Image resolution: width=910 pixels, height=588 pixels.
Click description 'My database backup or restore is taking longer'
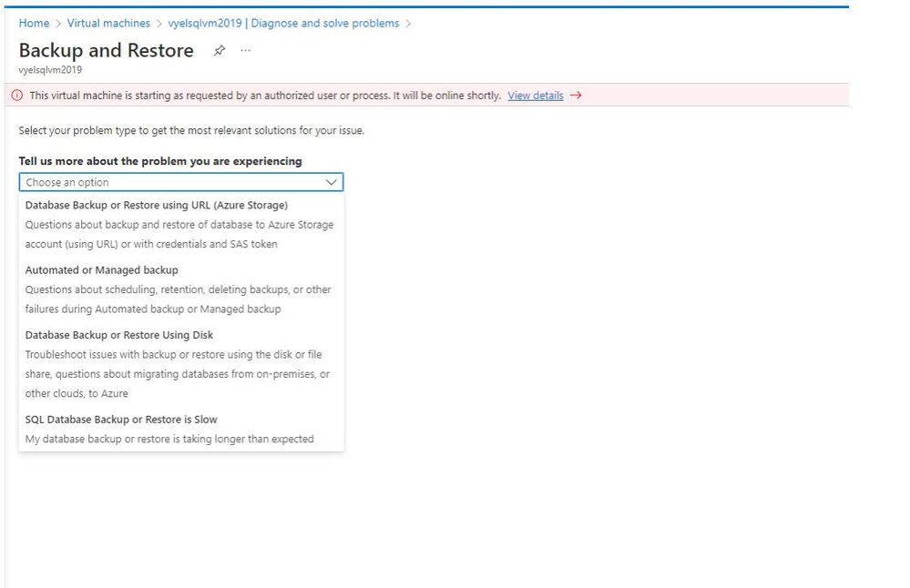pos(169,439)
